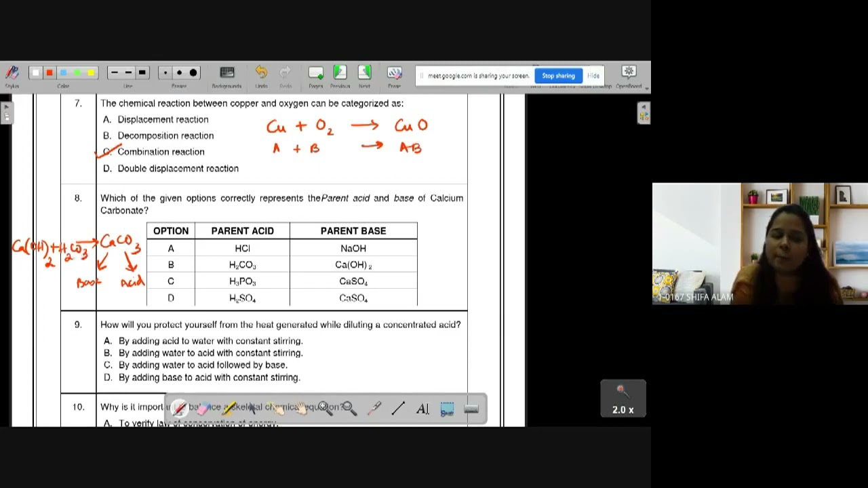
Task: Choose the large eraser size
Action: tap(193, 73)
